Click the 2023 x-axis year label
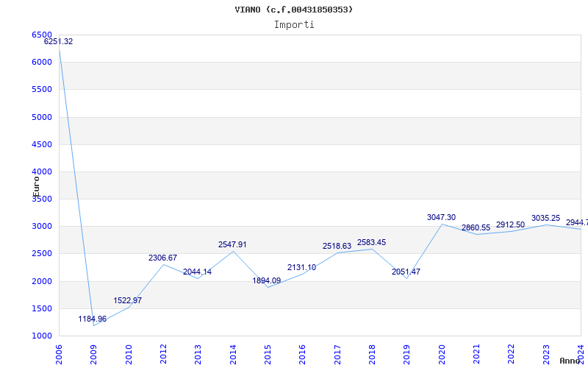 tap(546, 355)
